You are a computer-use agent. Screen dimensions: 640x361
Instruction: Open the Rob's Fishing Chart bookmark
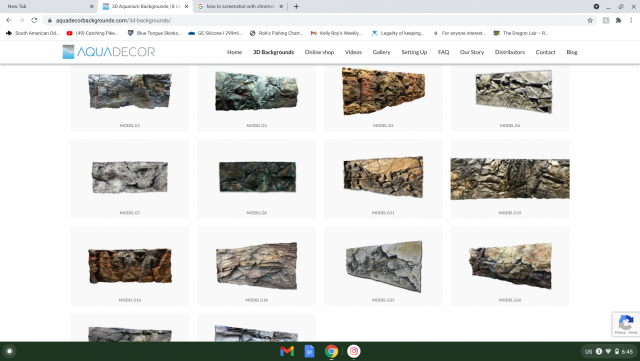pyautogui.click(x=276, y=33)
